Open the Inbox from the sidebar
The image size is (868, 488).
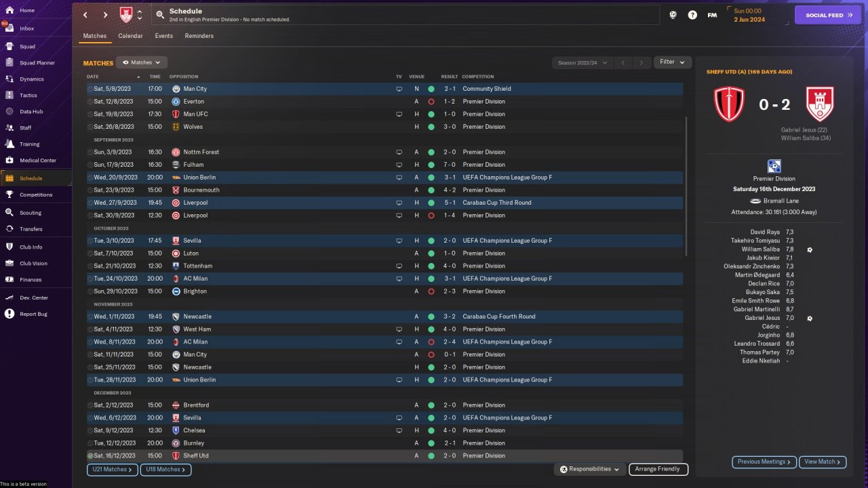pyautogui.click(x=27, y=28)
